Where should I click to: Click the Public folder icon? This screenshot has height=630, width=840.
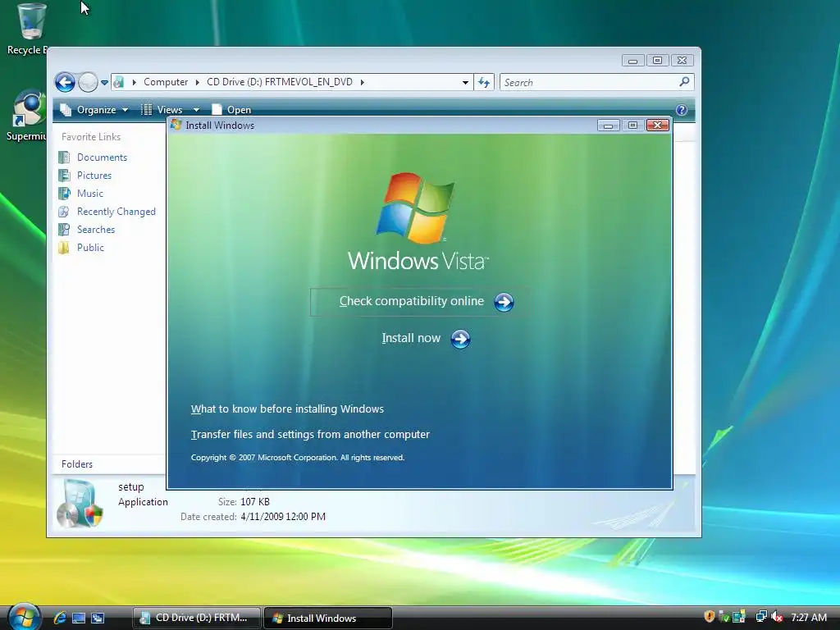(x=64, y=248)
